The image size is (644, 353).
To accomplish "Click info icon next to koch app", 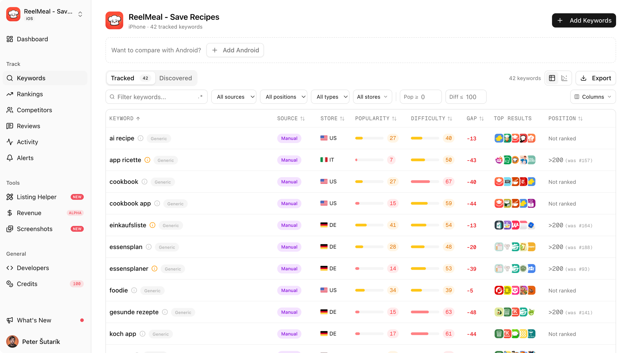I will (x=142, y=334).
